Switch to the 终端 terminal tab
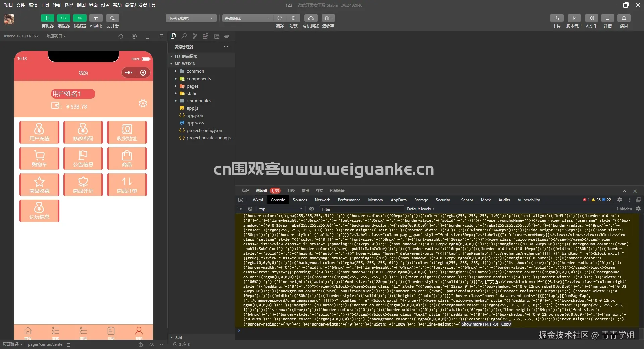This screenshot has width=644, height=349. 319,191
